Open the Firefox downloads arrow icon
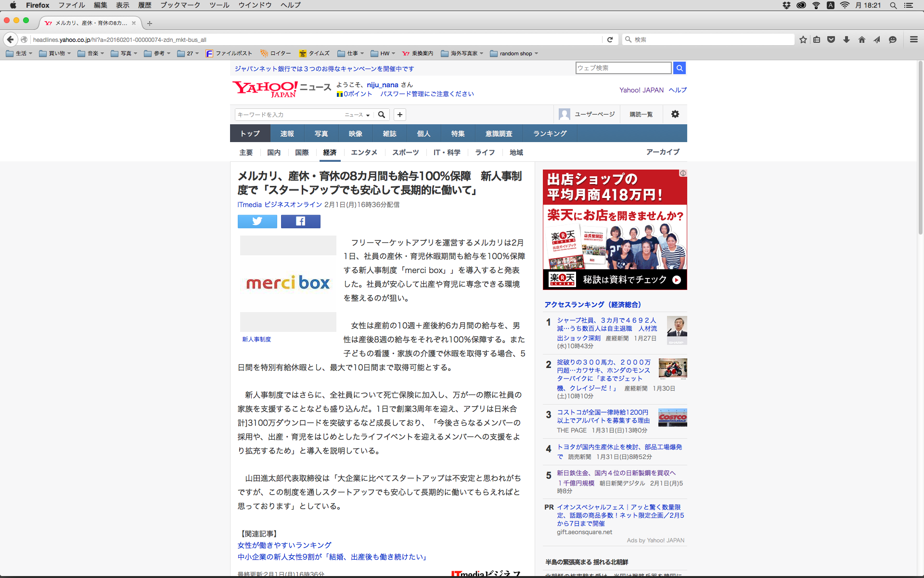924x578 pixels. [847, 39]
